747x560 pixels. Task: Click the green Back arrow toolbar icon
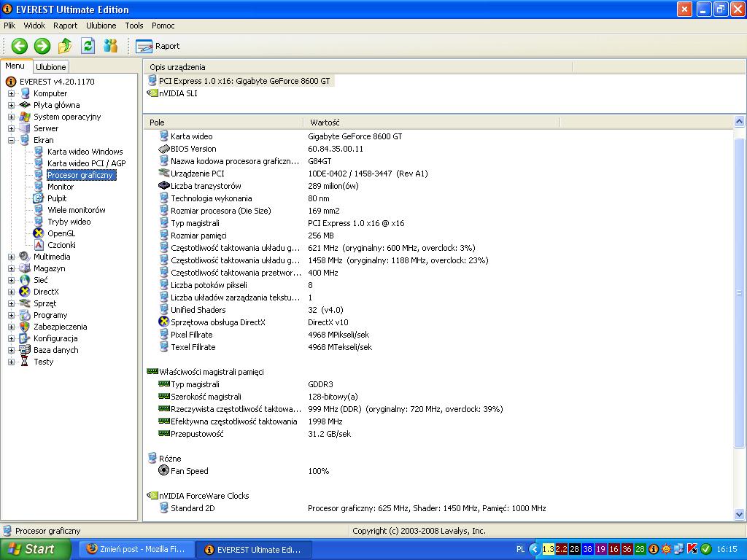20,46
